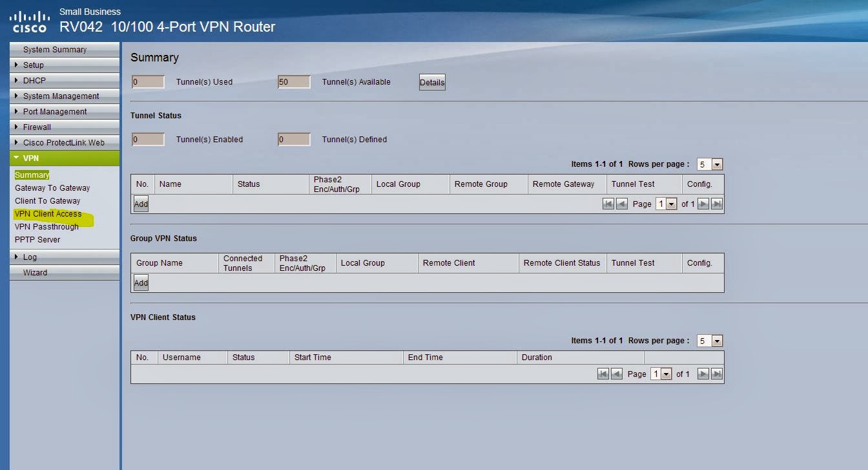Open System Summary from the sidebar
The image size is (868, 470).
[x=65, y=49]
